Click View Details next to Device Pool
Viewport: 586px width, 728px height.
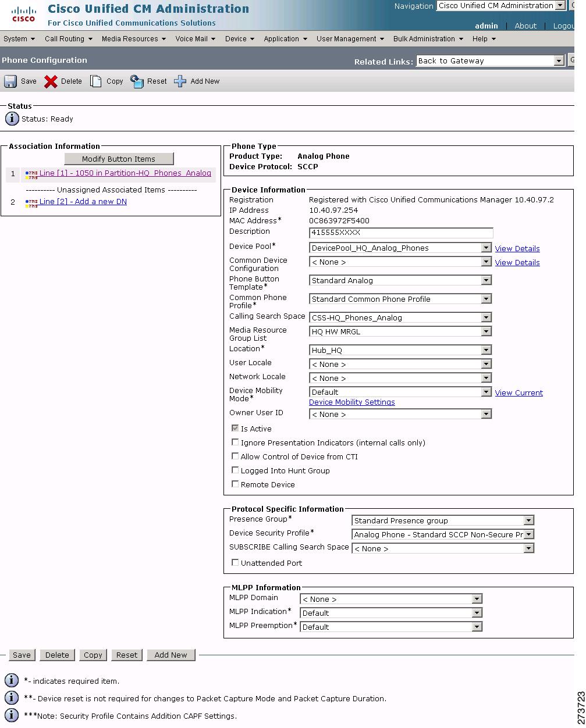pyautogui.click(x=517, y=249)
